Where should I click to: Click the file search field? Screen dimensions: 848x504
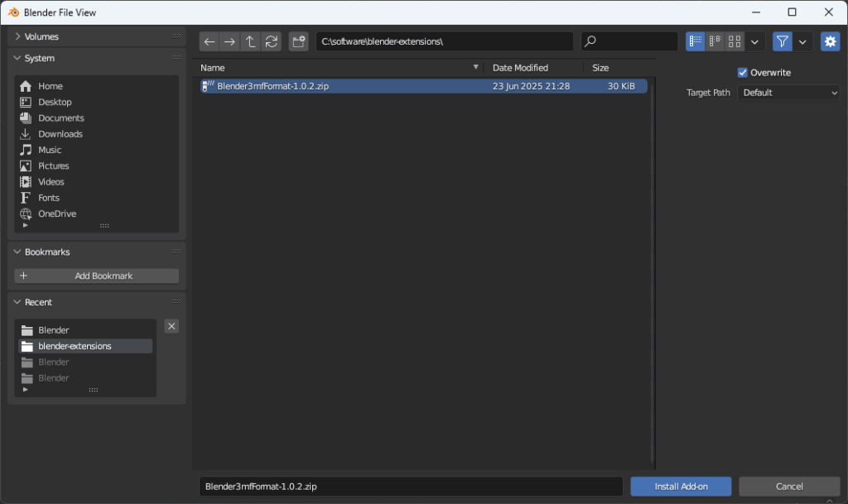point(629,41)
